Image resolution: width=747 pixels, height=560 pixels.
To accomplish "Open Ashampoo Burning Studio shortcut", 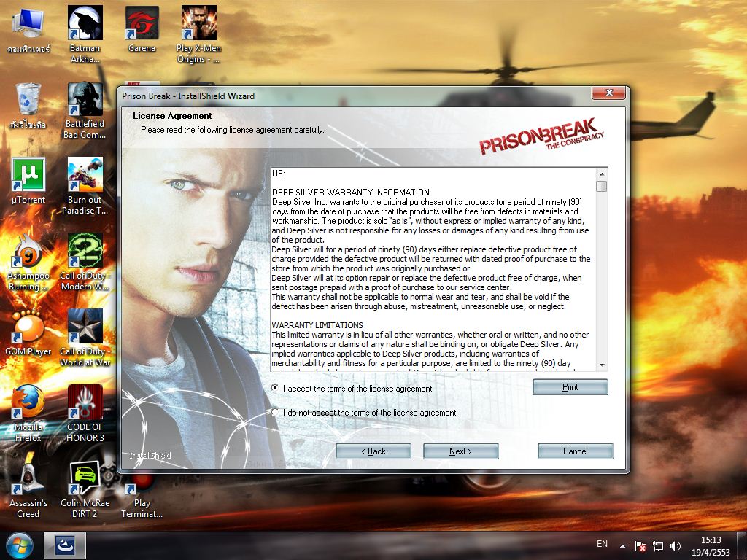I will point(28,262).
